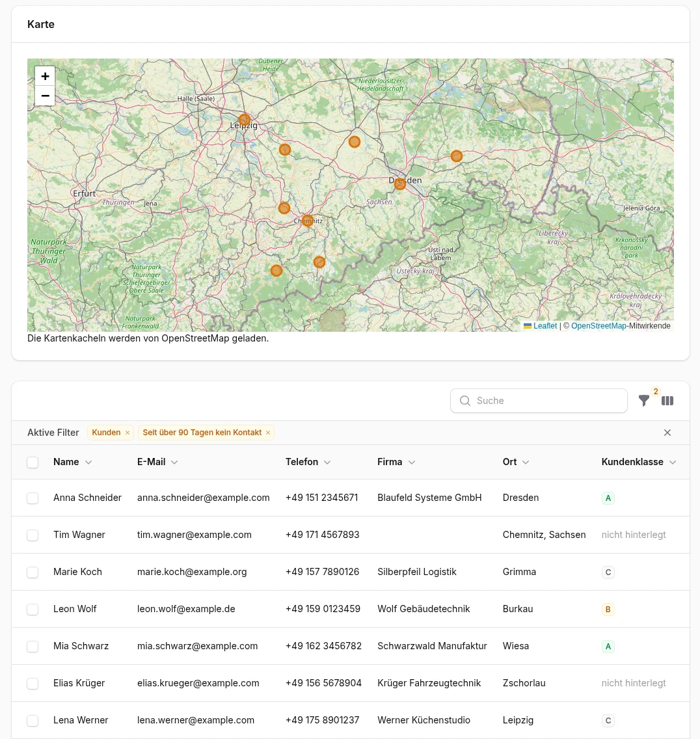Click the Chemnitz, Sachsen location cell
Image resolution: width=700 pixels, height=739 pixels.
click(544, 535)
